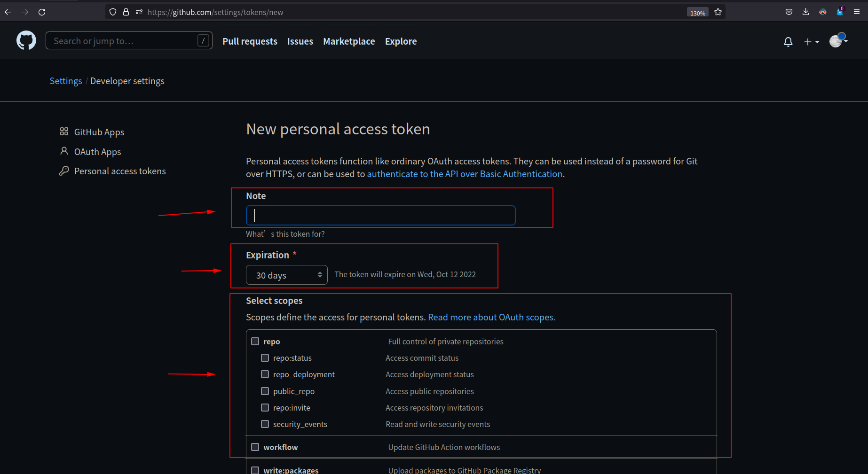868x474 pixels.
Task: Focus the Note input field
Action: coord(381,215)
